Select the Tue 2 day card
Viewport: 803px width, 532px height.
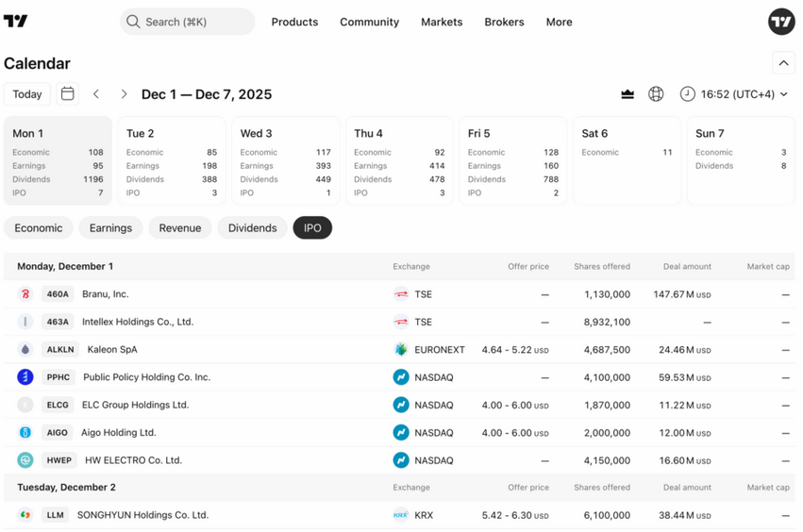point(172,160)
